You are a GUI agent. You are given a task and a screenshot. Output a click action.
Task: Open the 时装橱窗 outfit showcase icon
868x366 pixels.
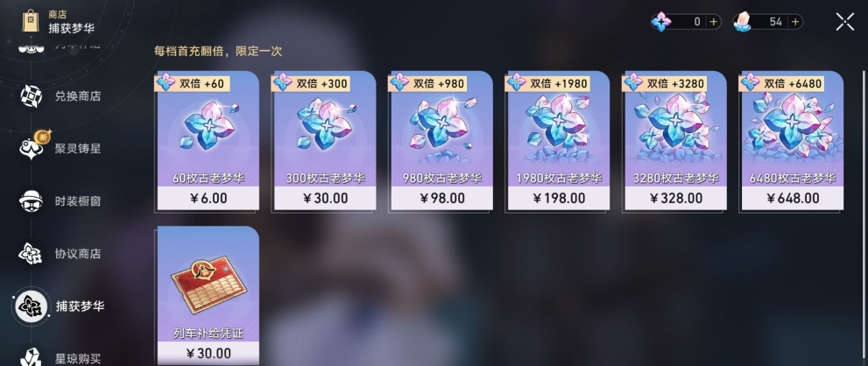coord(31,201)
